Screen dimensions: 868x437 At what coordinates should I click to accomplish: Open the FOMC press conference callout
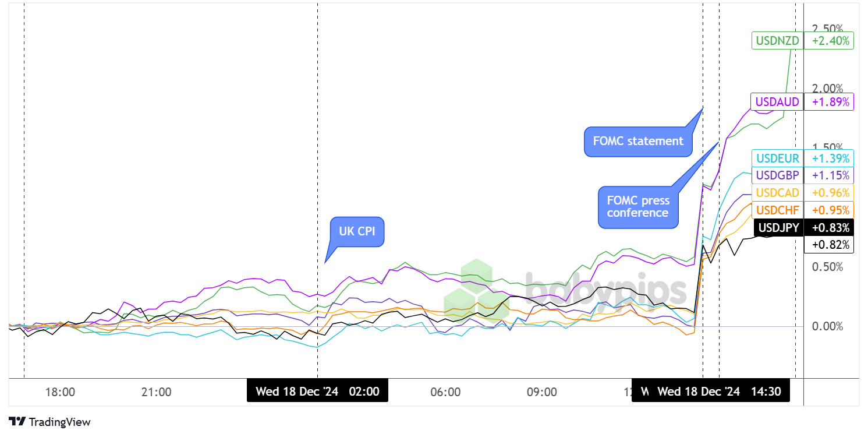tap(638, 207)
